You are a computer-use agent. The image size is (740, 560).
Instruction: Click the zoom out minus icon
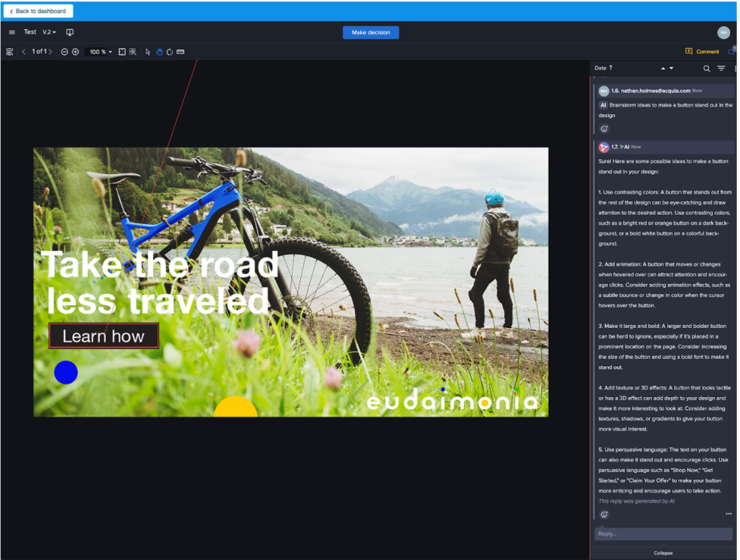pyautogui.click(x=65, y=51)
